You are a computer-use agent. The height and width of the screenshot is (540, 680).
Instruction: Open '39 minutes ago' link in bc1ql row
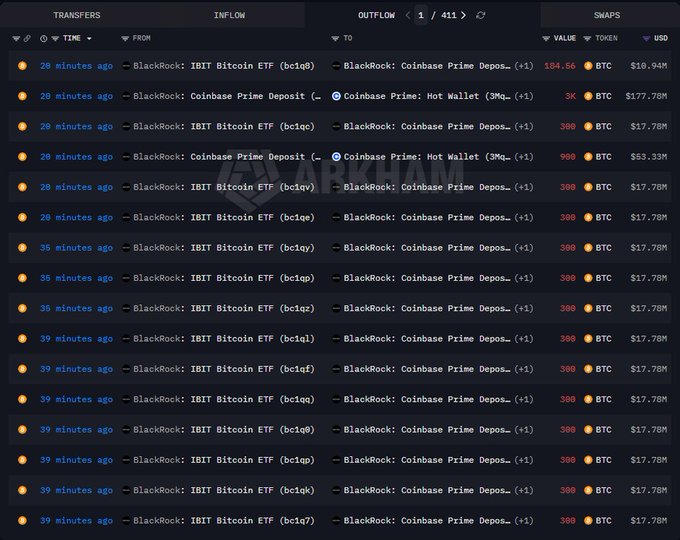pyautogui.click(x=76, y=339)
